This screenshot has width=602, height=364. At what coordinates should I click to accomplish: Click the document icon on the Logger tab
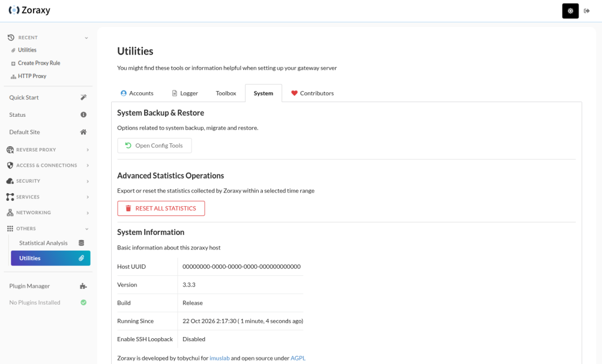click(174, 93)
